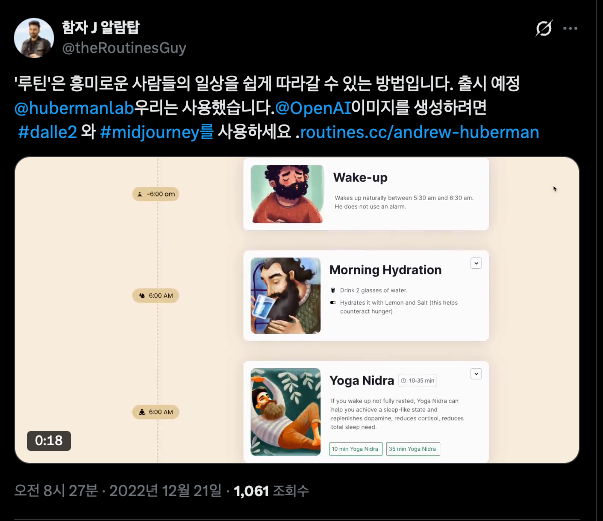Click the Grok icon beside the tweet header
This screenshot has height=521, width=603.
[x=545, y=29]
